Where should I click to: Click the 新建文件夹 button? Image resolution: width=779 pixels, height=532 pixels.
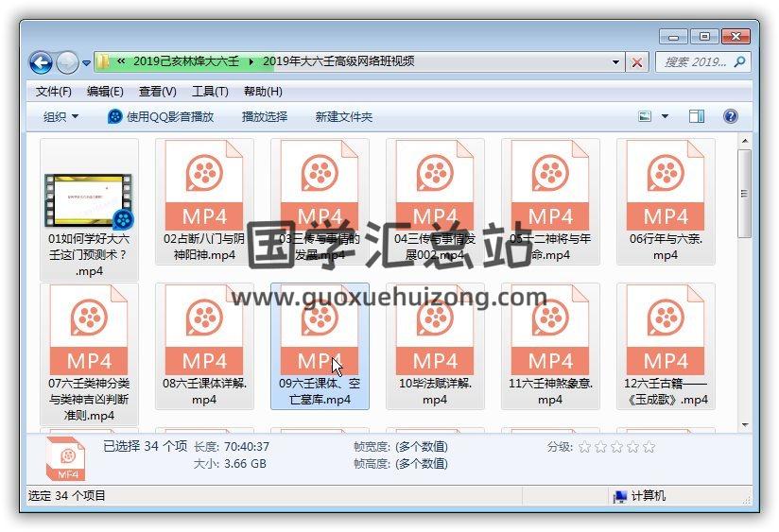(343, 116)
